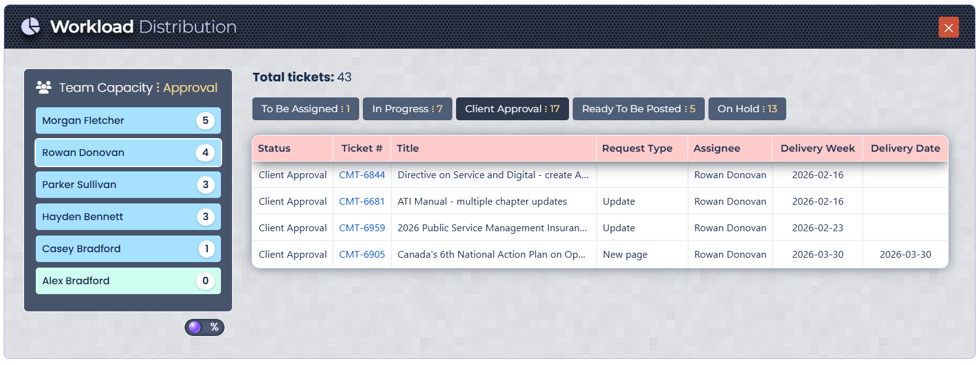The height and width of the screenshot is (365, 980).
Task: Open ticket link CMT-6844
Action: 362,175
